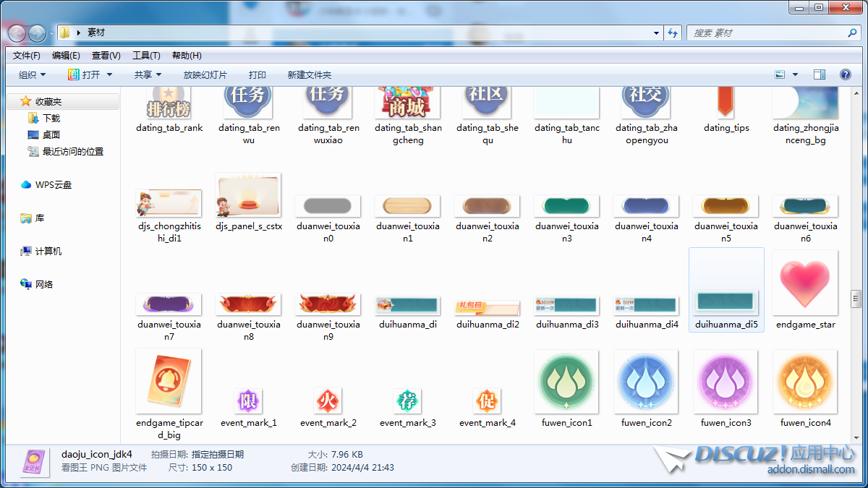The width and height of the screenshot is (868, 488).
Task: Open WPS云盘 in the navigation pane
Action: pyautogui.click(x=53, y=185)
